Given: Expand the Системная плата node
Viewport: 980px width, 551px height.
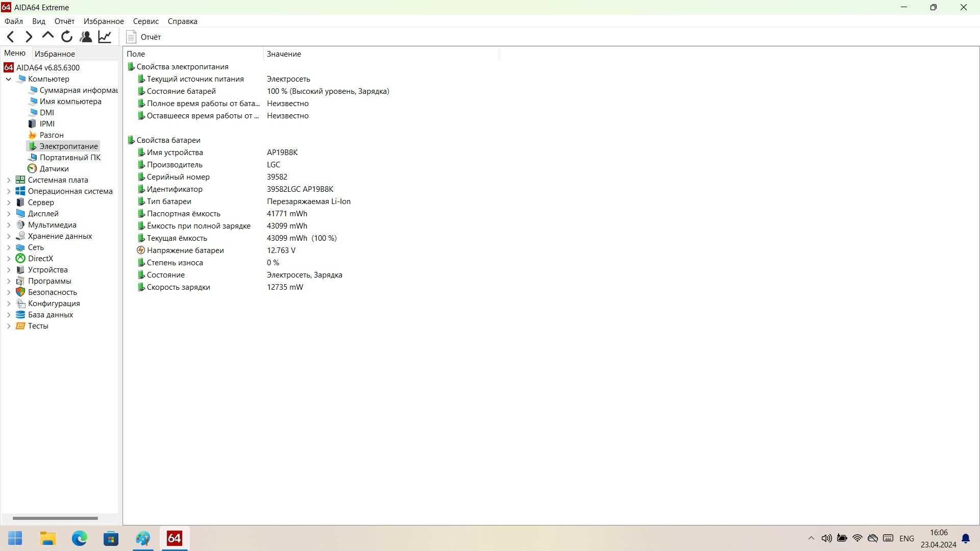Looking at the screenshot, I should 9,180.
